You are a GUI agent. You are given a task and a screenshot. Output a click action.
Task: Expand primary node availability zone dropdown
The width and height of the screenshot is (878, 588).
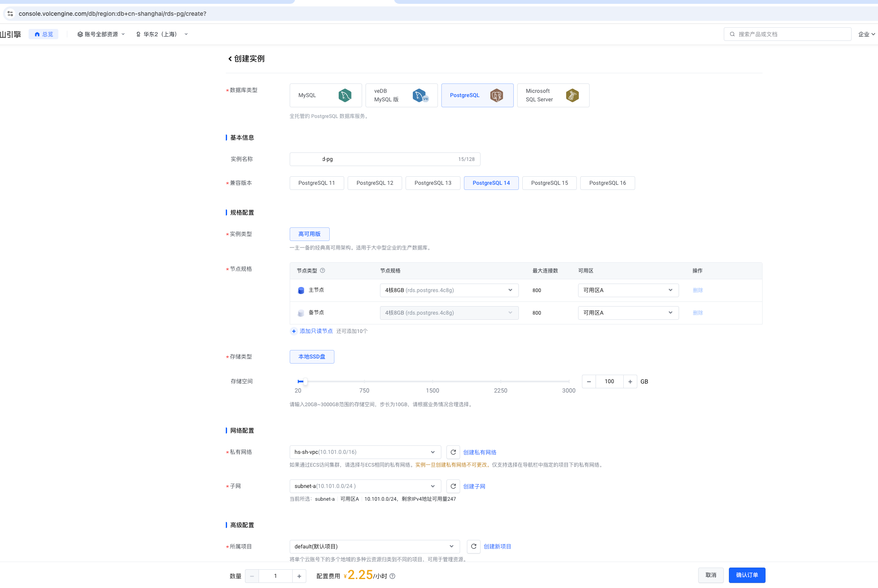point(628,290)
